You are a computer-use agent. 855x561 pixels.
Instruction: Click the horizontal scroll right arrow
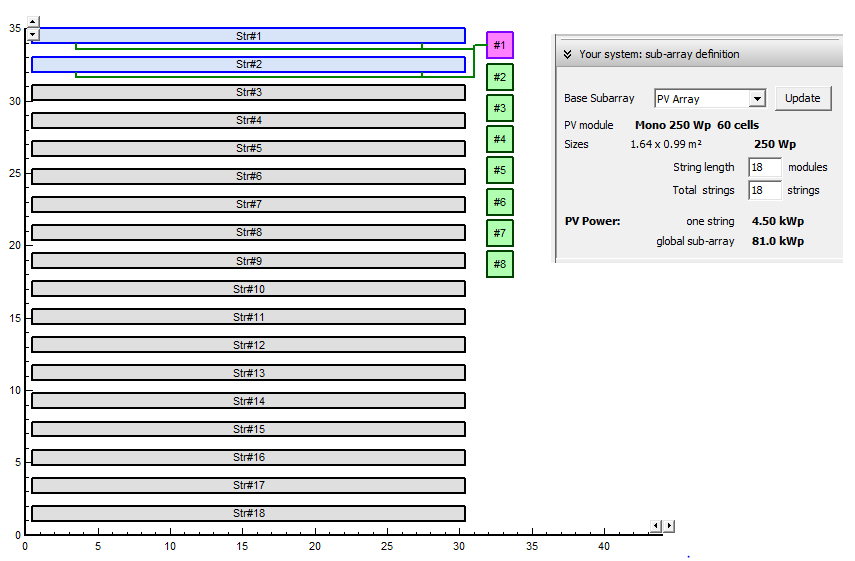click(x=669, y=526)
